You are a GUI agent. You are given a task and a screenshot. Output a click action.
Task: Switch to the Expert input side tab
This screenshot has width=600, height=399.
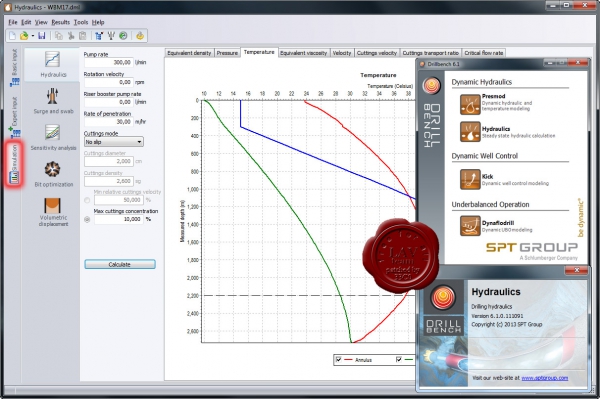click(x=14, y=116)
